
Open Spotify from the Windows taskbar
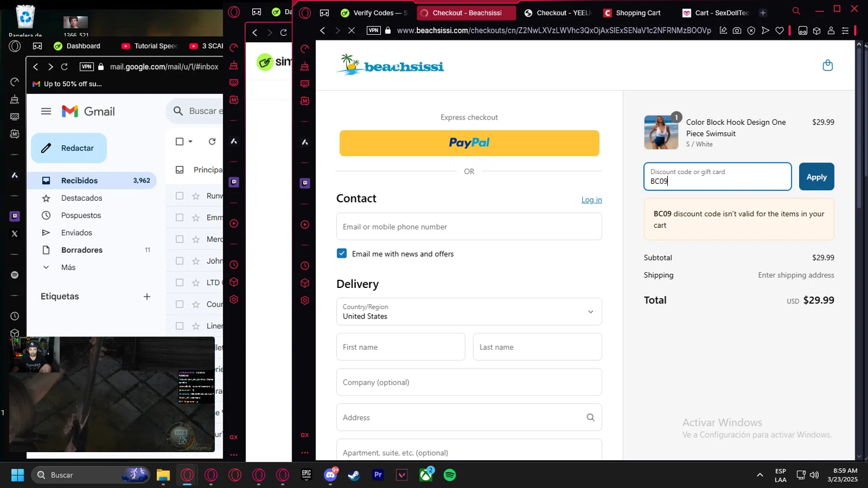pos(450,475)
